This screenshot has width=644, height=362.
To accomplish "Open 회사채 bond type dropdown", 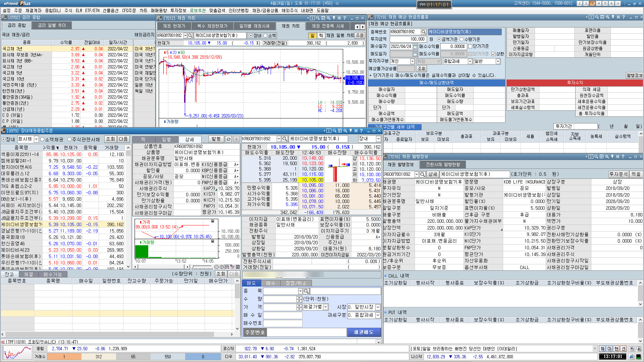I will click(x=36, y=139).
